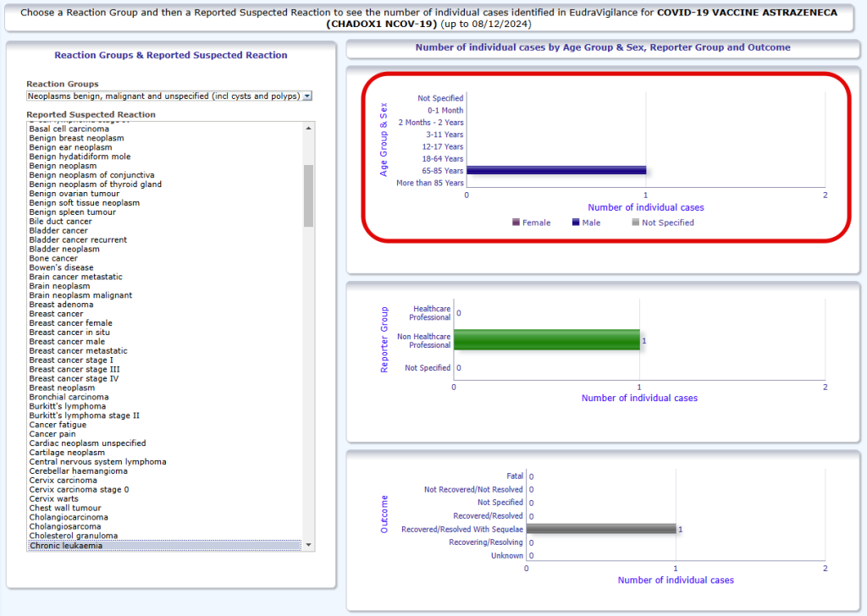Select Chest wall tumour
The width and height of the screenshot is (867, 616).
pos(65,509)
